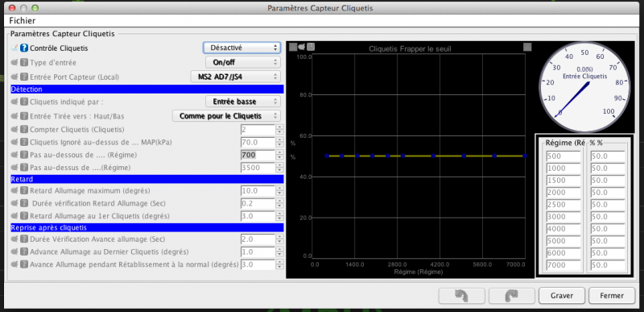Open help for Compter Cliquetis
Image resolution: width=644 pixels, height=312 pixels.
[x=24, y=130]
